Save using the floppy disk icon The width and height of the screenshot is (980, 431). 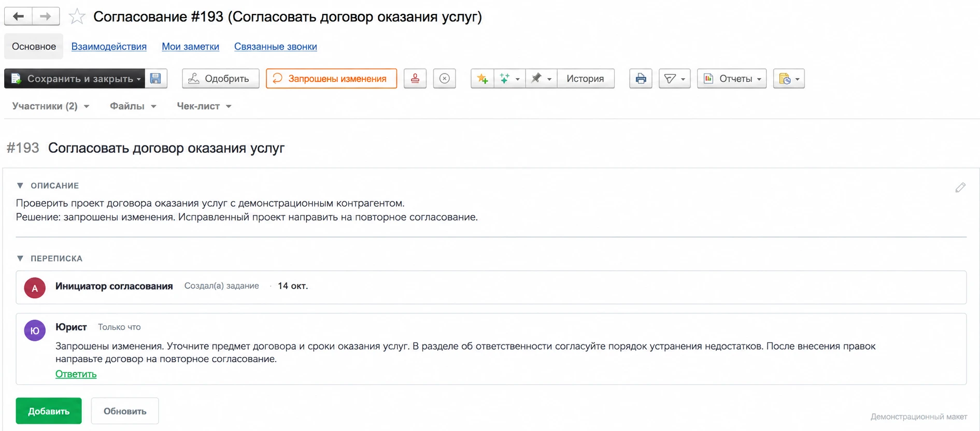pyautogui.click(x=155, y=79)
